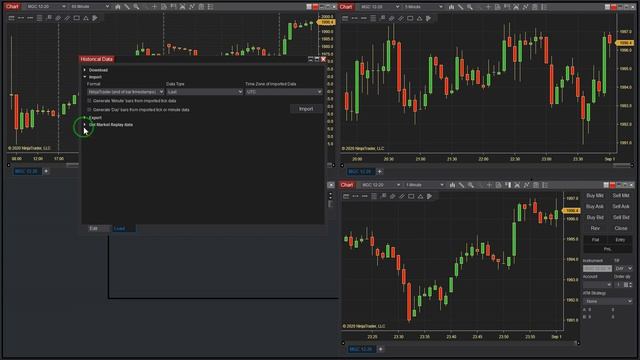
Task: Select drawing tools pencil in top-left chart
Action: (127, 7)
